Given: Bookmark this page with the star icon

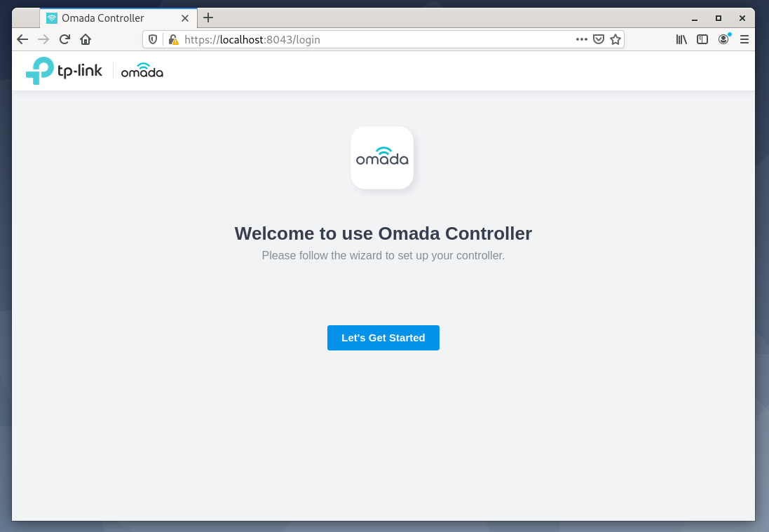Looking at the screenshot, I should coord(615,40).
